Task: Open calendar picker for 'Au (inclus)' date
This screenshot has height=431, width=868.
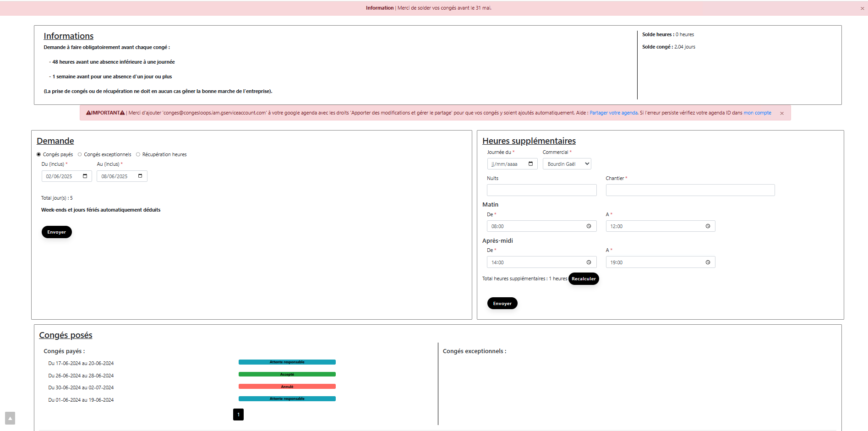Action: coord(140,176)
